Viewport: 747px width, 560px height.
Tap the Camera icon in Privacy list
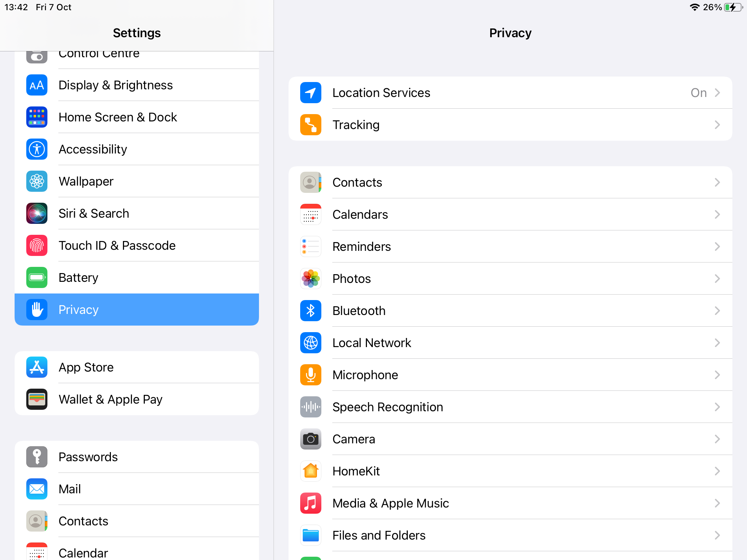(310, 439)
